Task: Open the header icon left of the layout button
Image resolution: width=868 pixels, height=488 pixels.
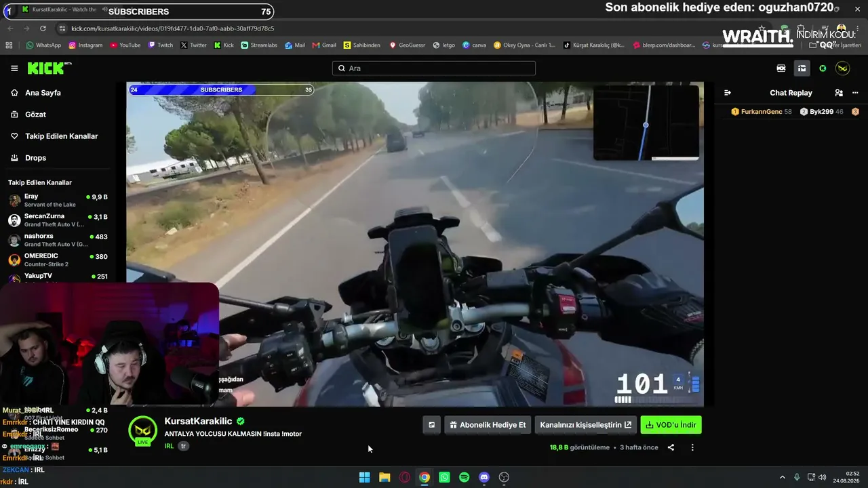Action: point(781,68)
